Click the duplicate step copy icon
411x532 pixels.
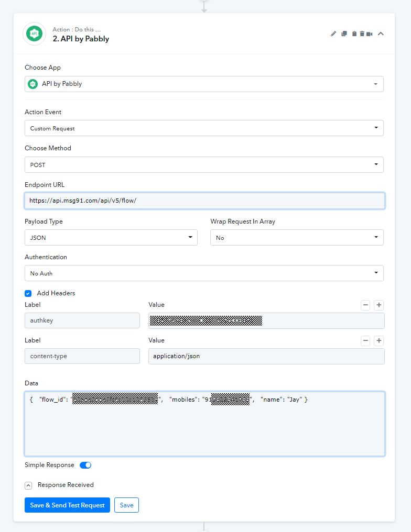click(344, 34)
